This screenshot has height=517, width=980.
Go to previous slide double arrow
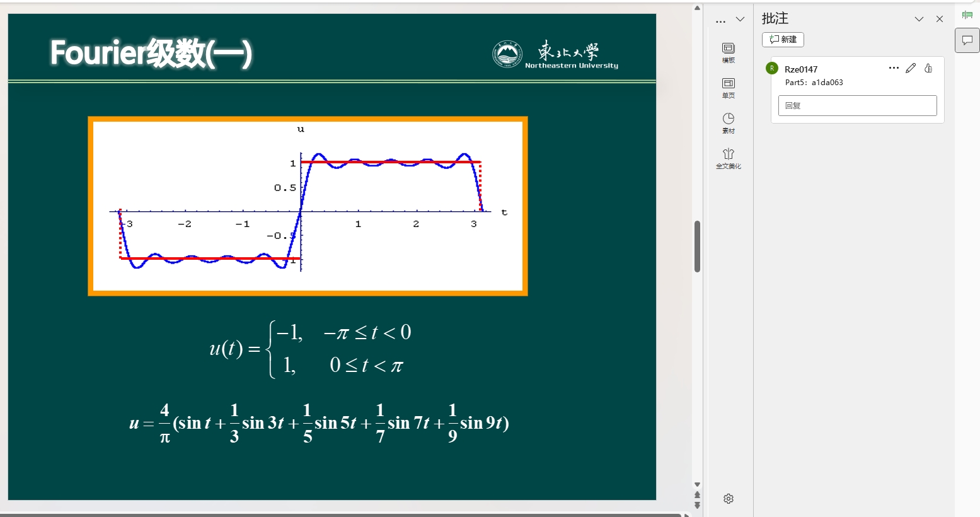pyautogui.click(x=697, y=495)
